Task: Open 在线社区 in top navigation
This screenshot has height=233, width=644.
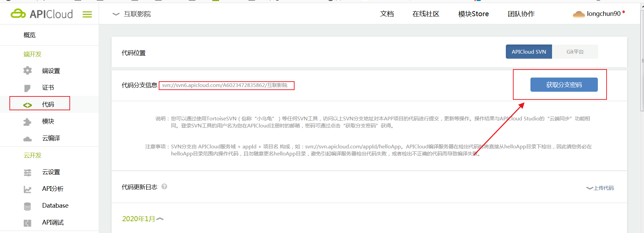Action: click(426, 14)
